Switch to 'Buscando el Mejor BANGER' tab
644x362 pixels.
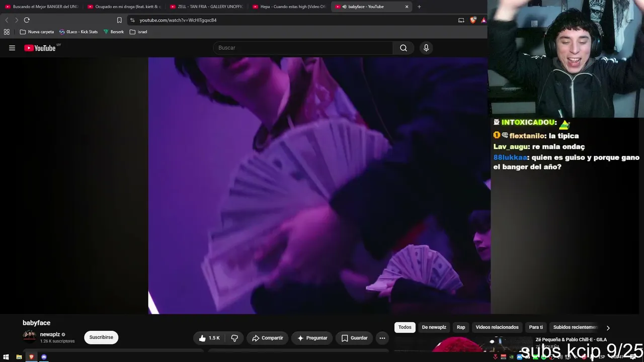coord(41,7)
